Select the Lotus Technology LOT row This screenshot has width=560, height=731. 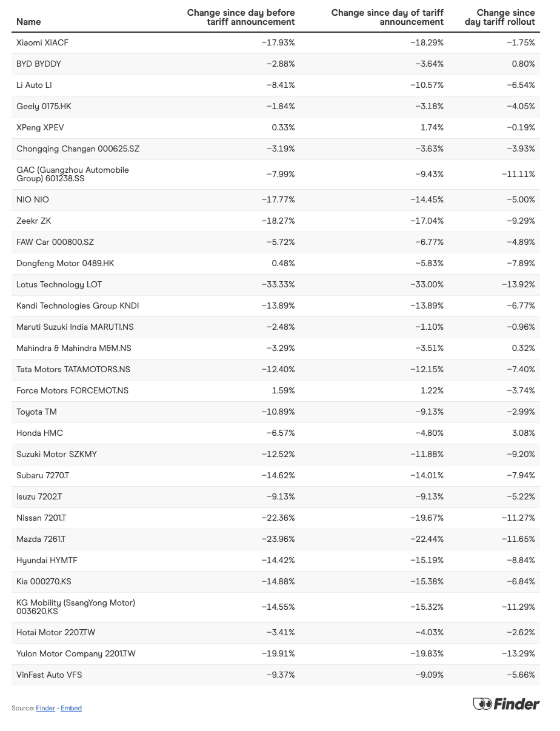point(59,285)
